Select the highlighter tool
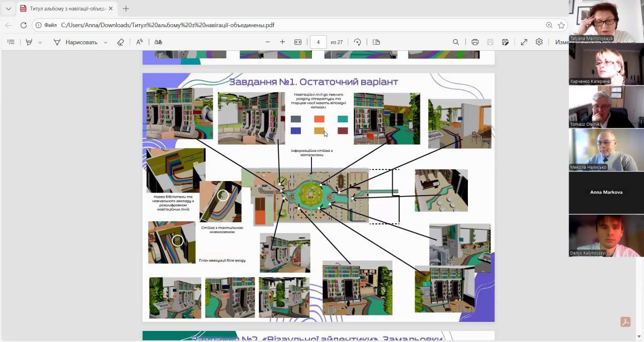 click(29, 42)
